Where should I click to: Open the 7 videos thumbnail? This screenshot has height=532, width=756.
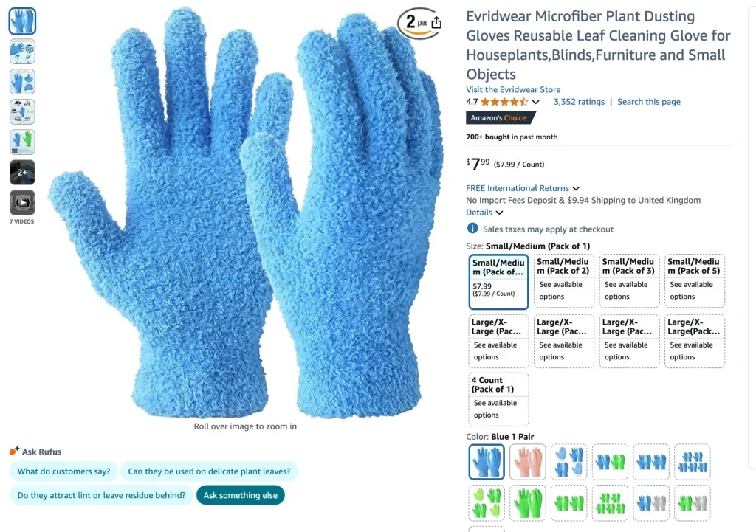point(22,202)
